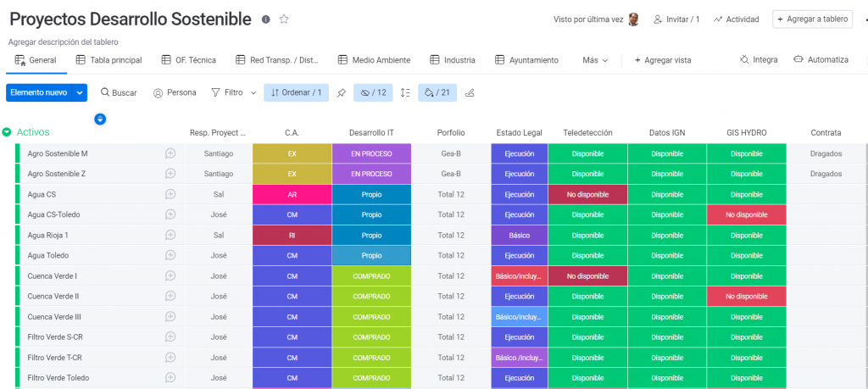Open conversation bubble for Cuenca Verde II

tap(170, 296)
